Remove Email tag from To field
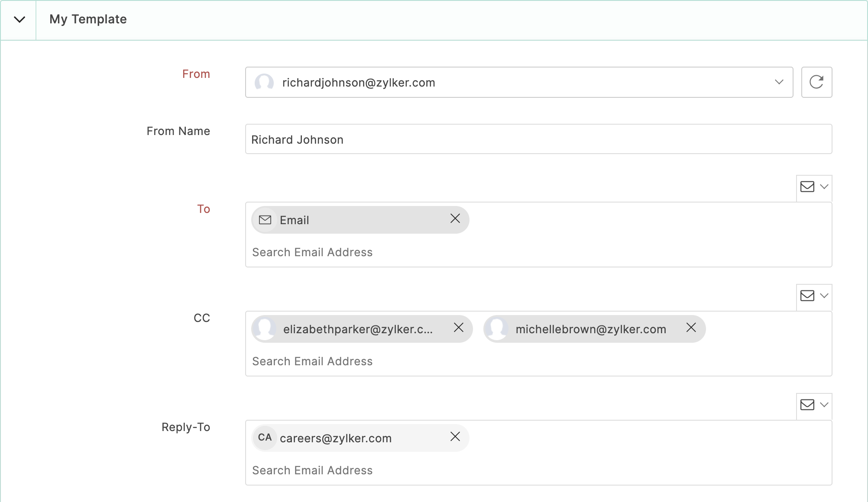The image size is (868, 502). [456, 219]
